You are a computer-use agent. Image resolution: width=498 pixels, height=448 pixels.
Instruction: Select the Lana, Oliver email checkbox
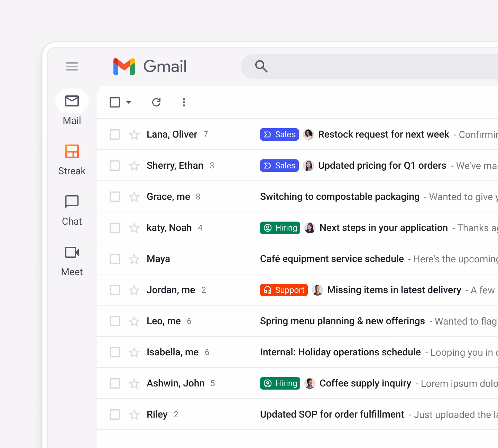pos(115,134)
